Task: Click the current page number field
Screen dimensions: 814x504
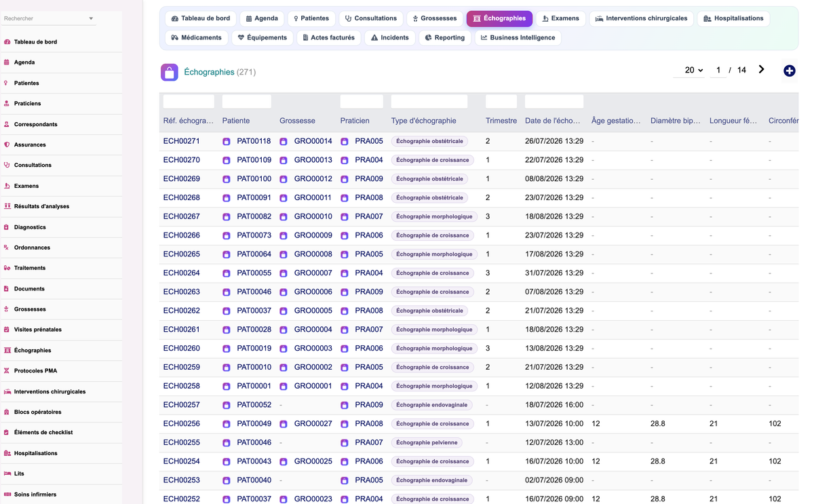Action: [718, 70]
